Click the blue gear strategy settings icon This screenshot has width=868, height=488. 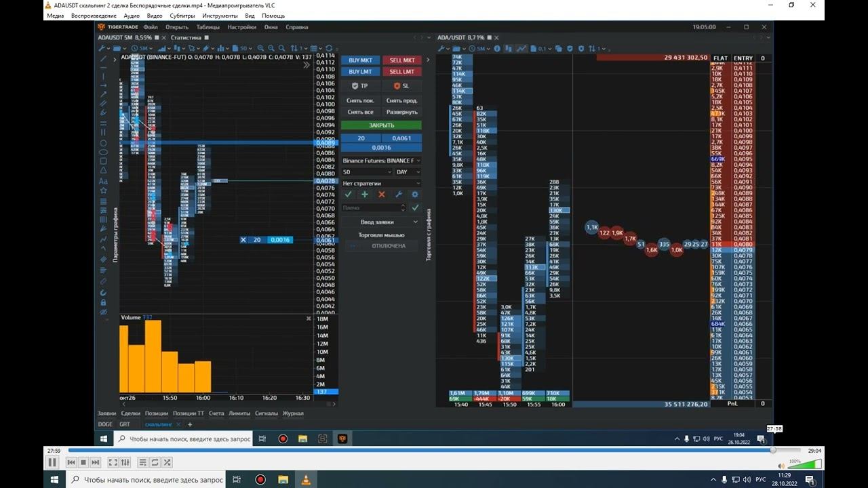pyautogui.click(x=415, y=195)
